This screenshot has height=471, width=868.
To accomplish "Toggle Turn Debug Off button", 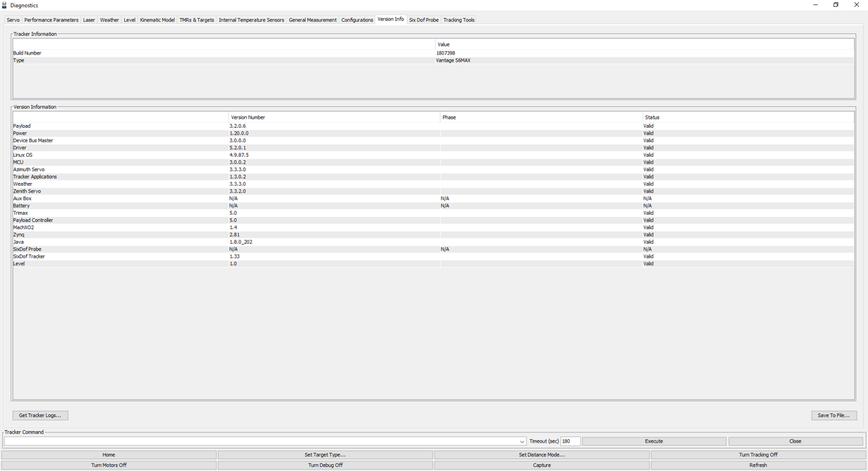I will pos(325,465).
